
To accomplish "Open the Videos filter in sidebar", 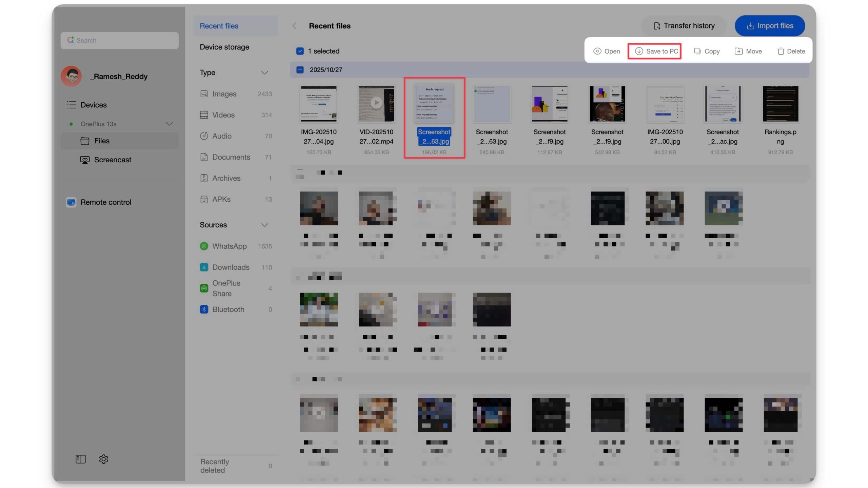I will [223, 115].
